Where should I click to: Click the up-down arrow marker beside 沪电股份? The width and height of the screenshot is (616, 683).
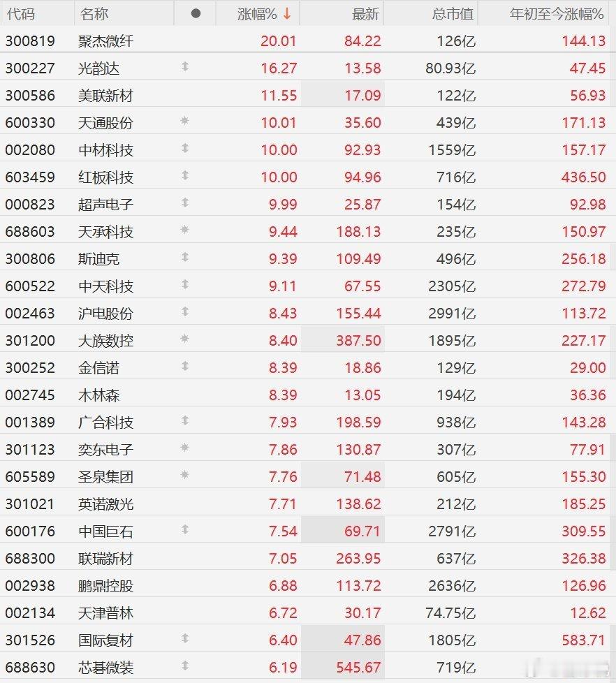(185, 311)
